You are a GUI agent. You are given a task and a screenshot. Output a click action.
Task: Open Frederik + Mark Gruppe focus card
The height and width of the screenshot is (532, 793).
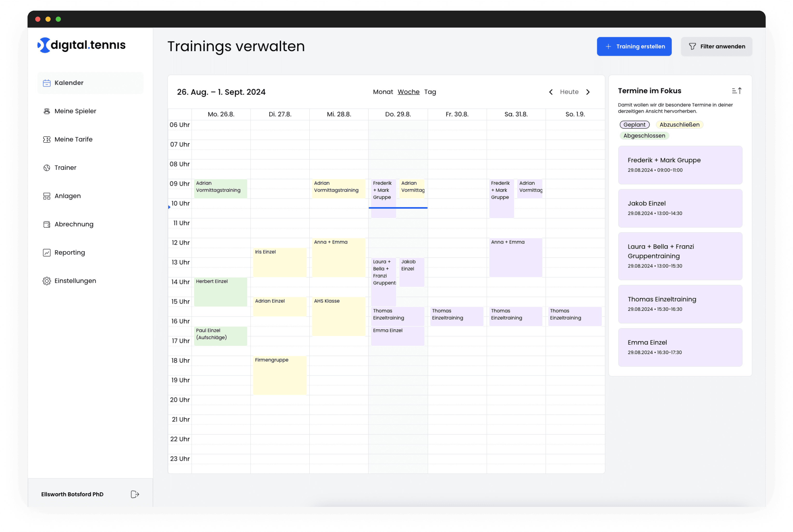point(680,165)
